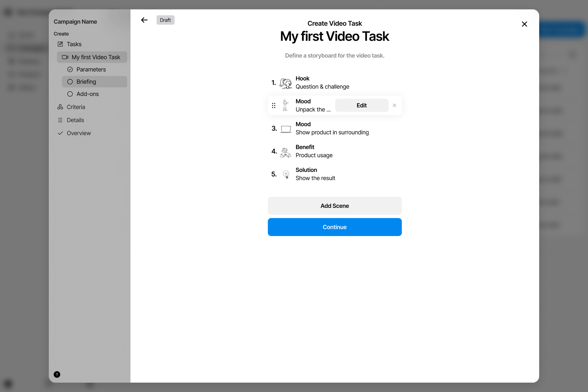The height and width of the screenshot is (392, 588).
Task: Click the video camera icon in the sidebar
Action: coord(65,57)
